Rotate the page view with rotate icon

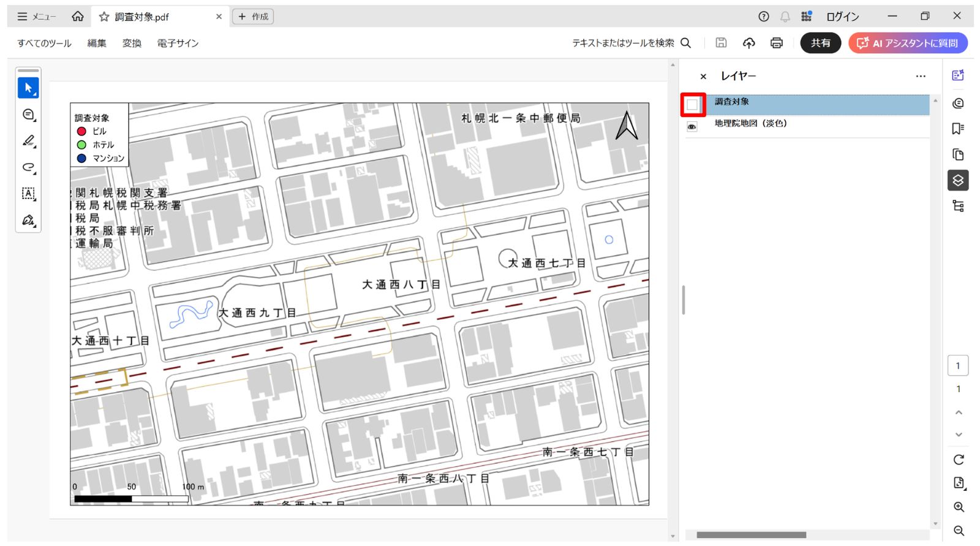tap(959, 460)
